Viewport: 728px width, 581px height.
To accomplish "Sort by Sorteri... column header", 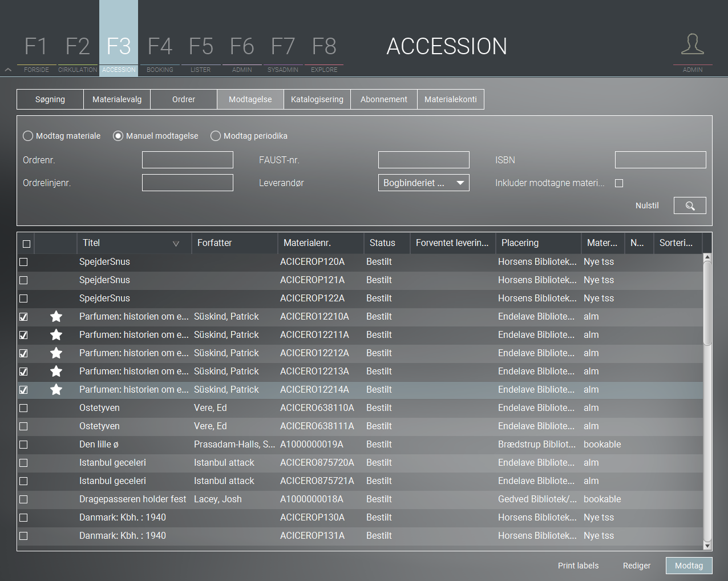I will tap(678, 243).
